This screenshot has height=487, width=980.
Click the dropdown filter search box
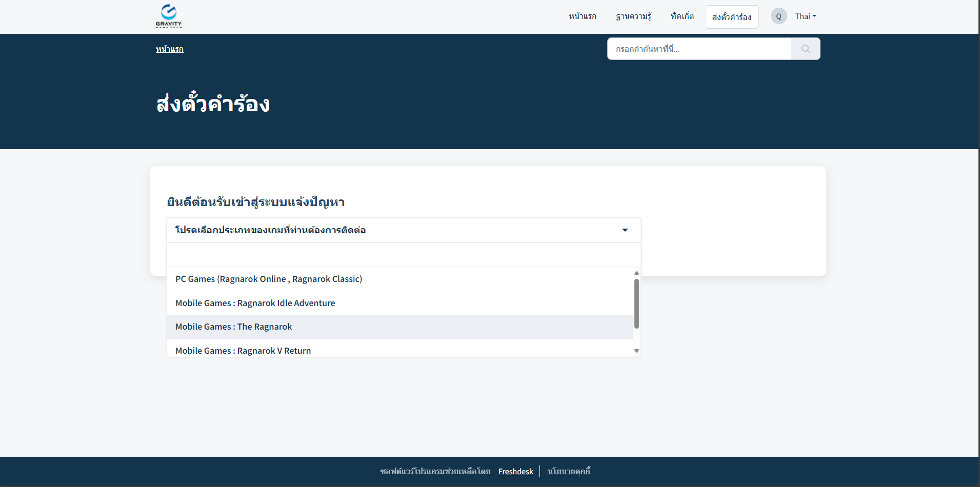pyautogui.click(x=404, y=254)
